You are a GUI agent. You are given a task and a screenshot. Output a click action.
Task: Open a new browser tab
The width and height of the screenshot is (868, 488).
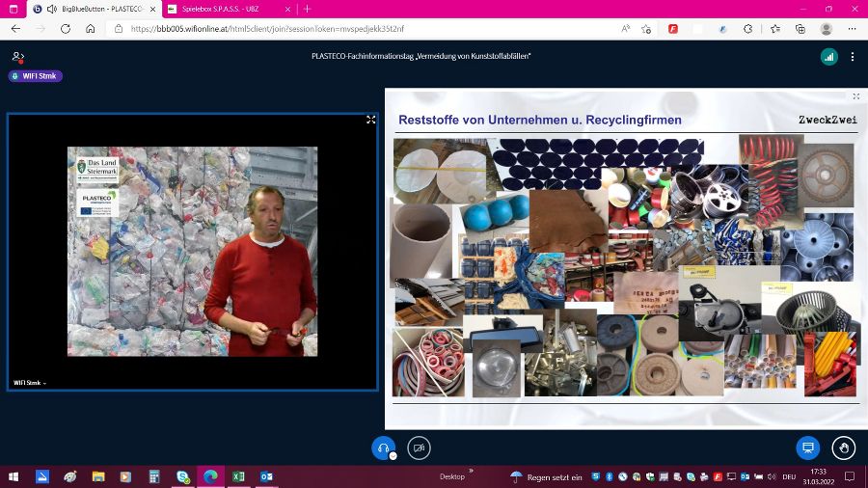point(308,9)
